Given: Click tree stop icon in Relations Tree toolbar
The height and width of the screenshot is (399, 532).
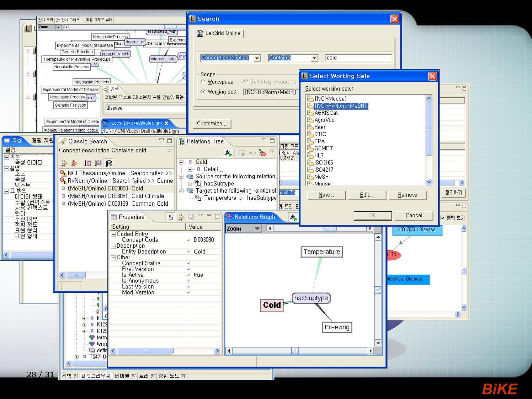Looking at the screenshot, I should [x=262, y=153].
